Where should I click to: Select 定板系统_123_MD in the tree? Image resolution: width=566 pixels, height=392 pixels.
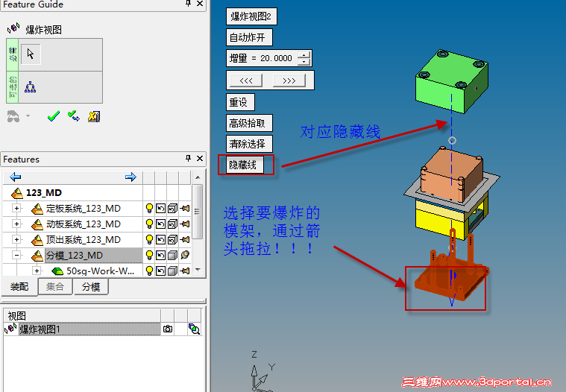tap(83, 209)
